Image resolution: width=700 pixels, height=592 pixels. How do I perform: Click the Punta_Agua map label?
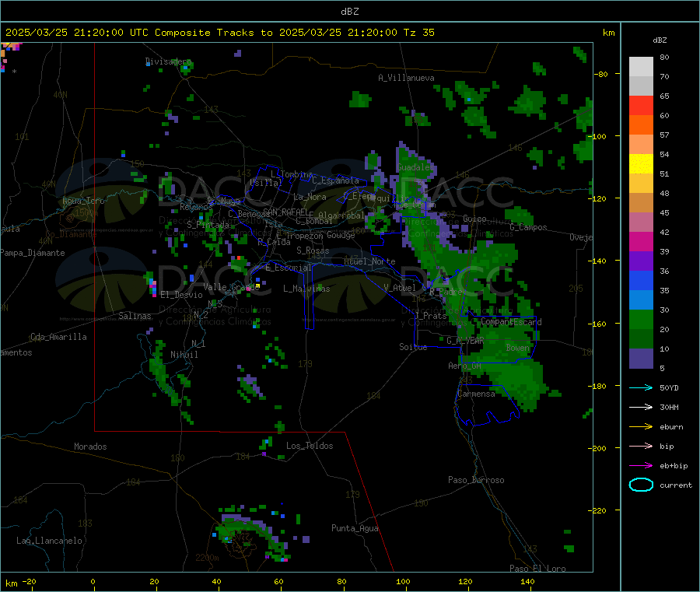(x=355, y=528)
